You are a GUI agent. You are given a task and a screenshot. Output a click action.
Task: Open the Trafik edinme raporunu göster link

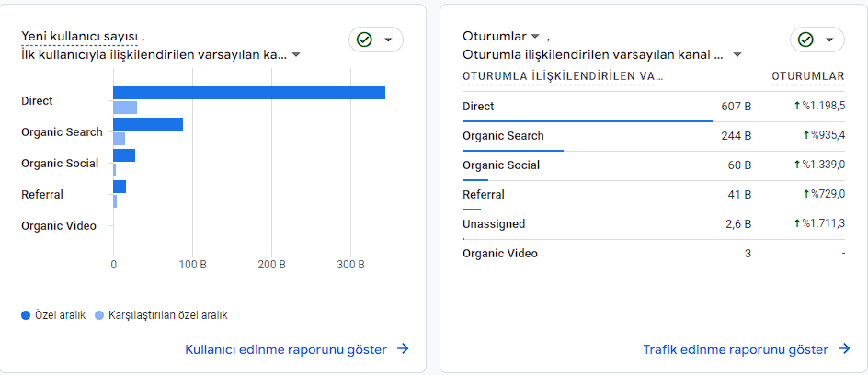point(735,349)
